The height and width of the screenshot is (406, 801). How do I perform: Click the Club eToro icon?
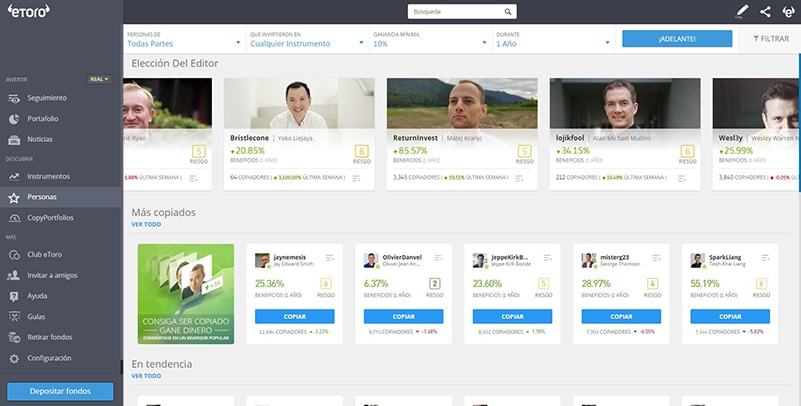pos(14,255)
